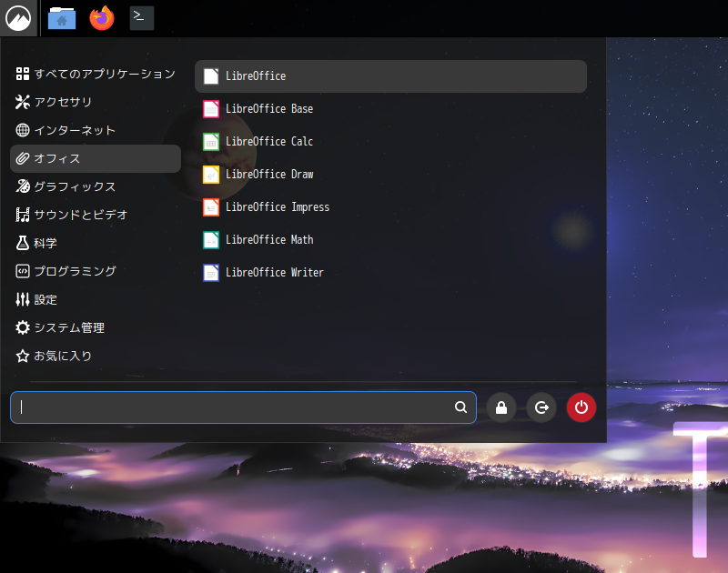The image size is (728, 573).
Task: Click the LibreOffice Writer icon
Action: 211,272
